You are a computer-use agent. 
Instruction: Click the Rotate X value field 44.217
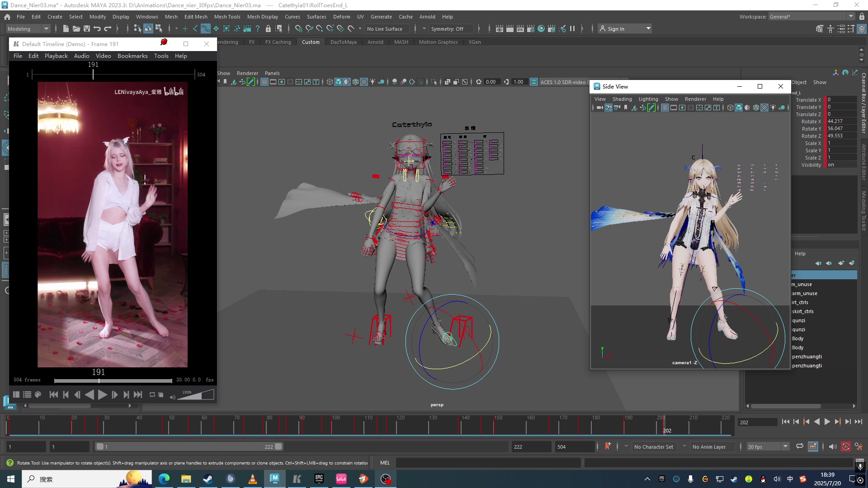[842, 121]
